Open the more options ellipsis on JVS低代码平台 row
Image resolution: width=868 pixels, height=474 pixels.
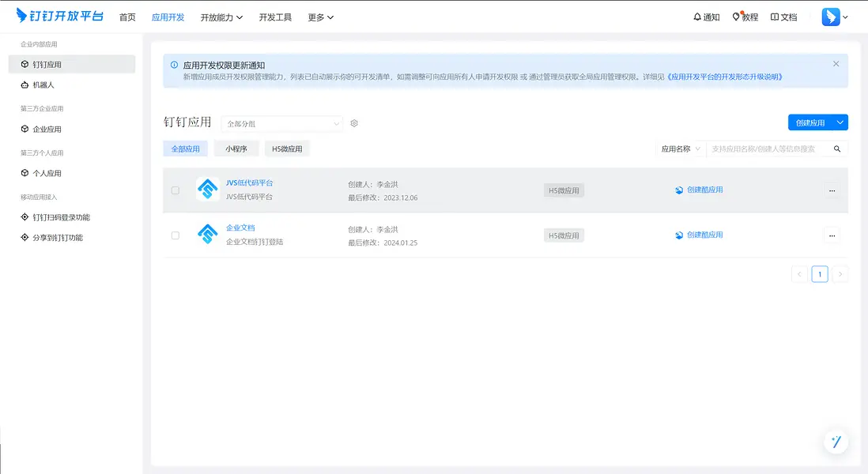tap(832, 190)
